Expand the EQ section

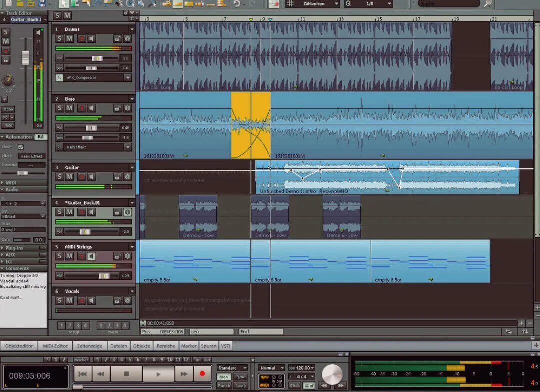coord(3,261)
